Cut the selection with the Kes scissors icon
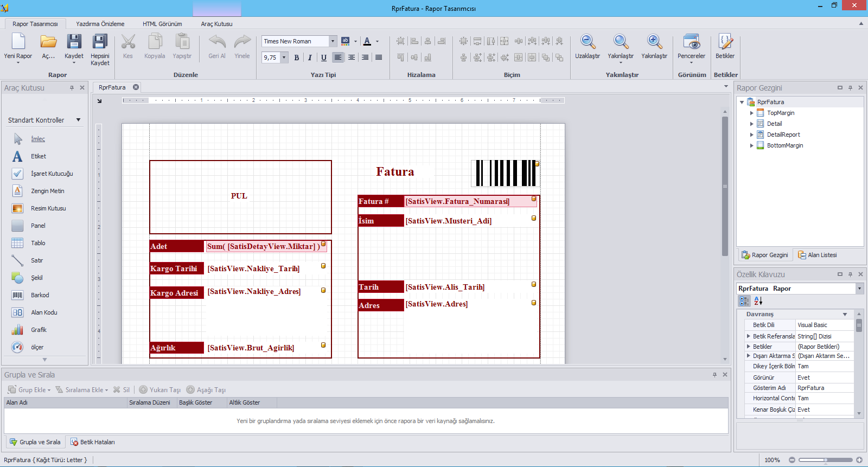Viewport: 868px width, 467px height. click(128, 42)
